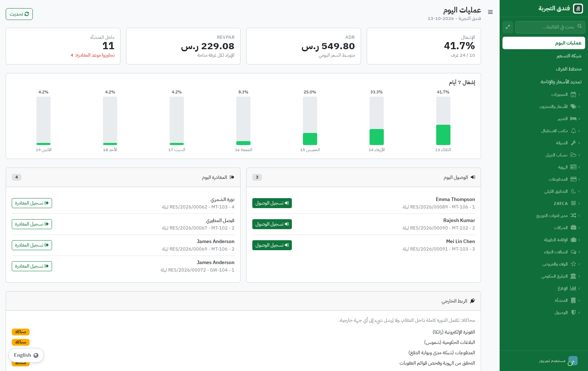Click the suitcase icon for الإقامة الطويلة
Screen dimensions: 588x371
[x=573, y=240]
